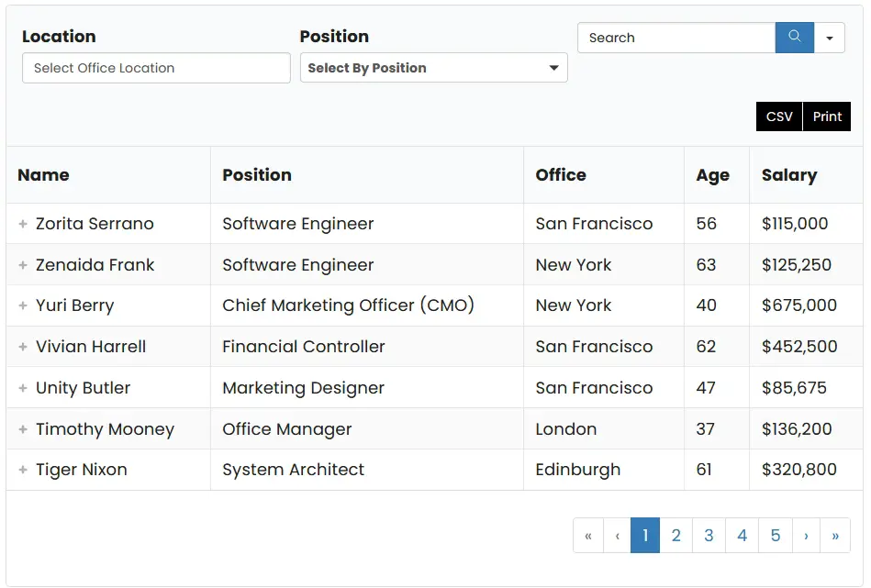This screenshot has height=588, width=871.
Task: Go to previous page with ‹ icon
Action: pos(617,535)
